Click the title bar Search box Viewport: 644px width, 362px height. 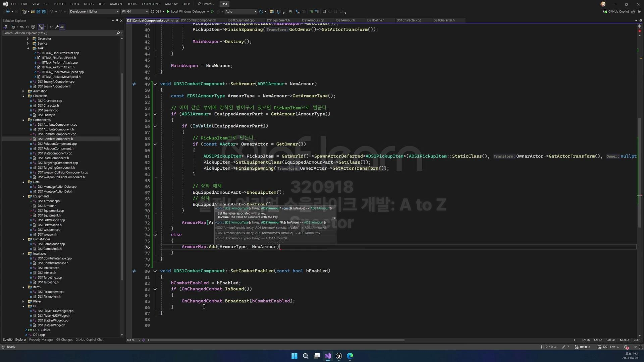(207, 4)
